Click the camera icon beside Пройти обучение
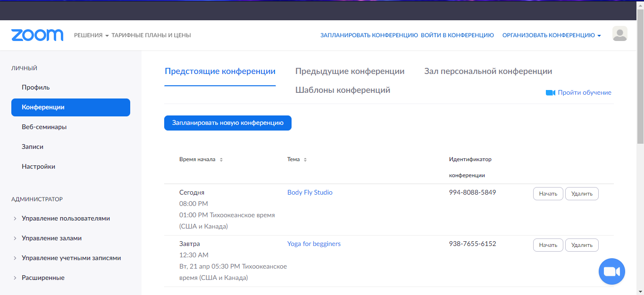 tap(550, 93)
